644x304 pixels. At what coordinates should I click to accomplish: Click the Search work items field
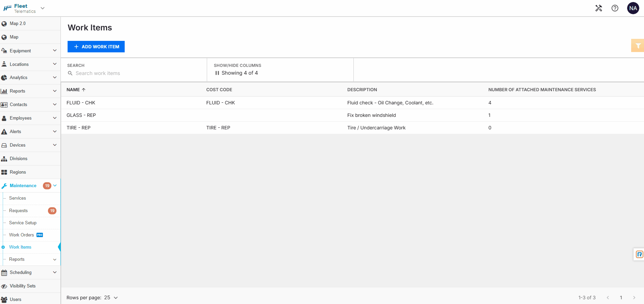134,73
